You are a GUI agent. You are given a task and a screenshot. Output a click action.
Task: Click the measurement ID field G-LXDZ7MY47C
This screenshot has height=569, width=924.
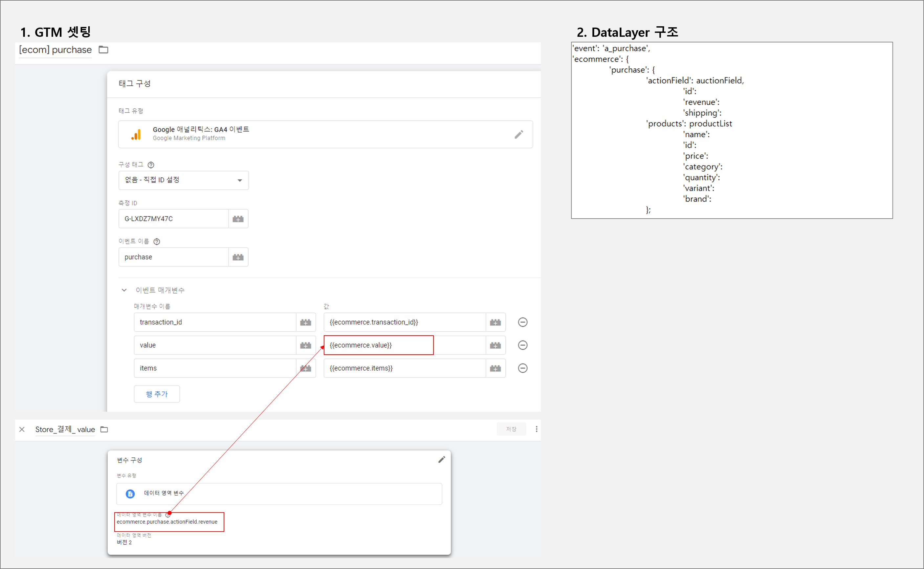click(173, 219)
